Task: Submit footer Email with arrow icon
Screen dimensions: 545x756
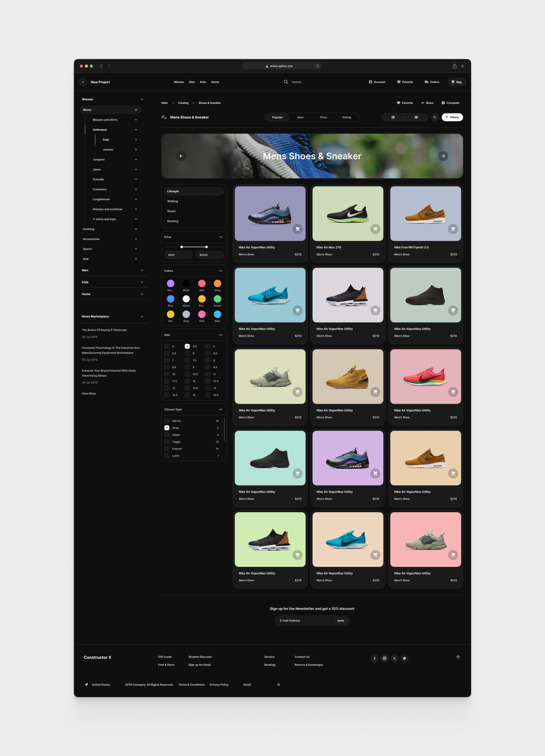Action: (x=278, y=685)
